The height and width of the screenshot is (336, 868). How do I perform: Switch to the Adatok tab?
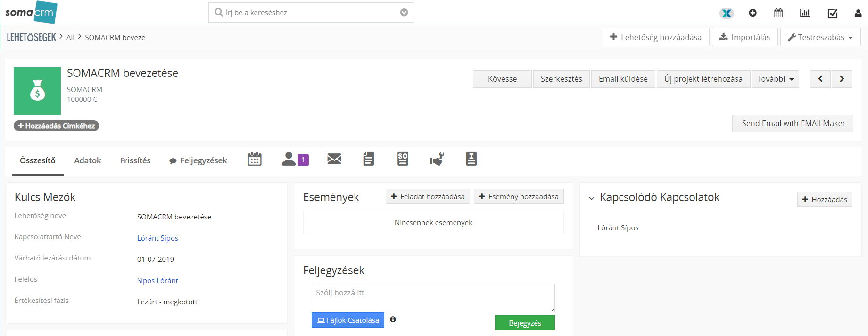[88, 160]
